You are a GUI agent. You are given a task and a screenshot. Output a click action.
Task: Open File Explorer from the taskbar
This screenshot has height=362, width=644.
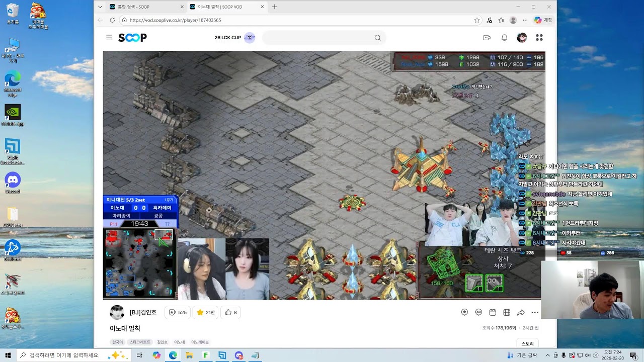(189, 355)
